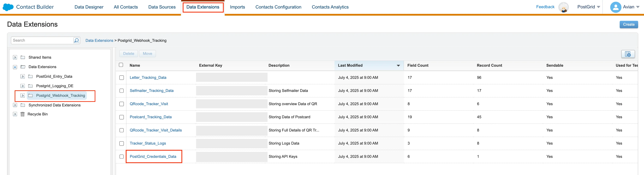Click the Postgrid_Webhook_Tracking folder icon
644x175 pixels.
[30, 95]
